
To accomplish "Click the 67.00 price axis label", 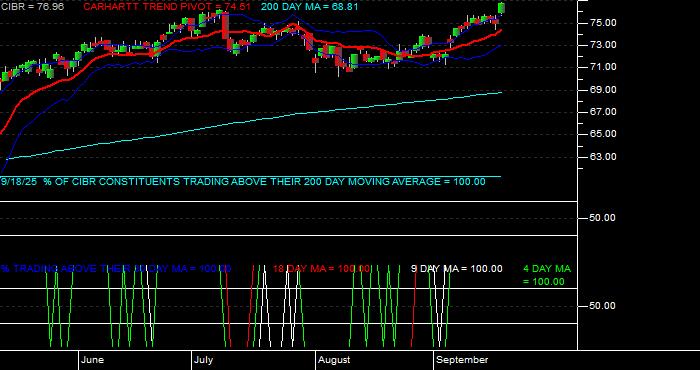I will pyautogui.click(x=604, y=112).
